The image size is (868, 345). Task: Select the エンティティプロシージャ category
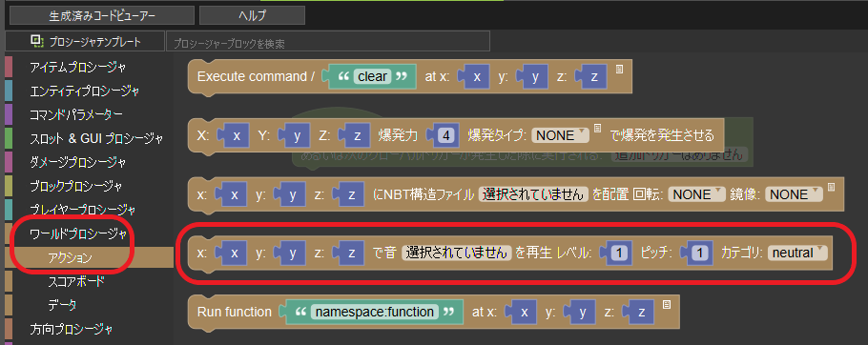pos(84,91)
